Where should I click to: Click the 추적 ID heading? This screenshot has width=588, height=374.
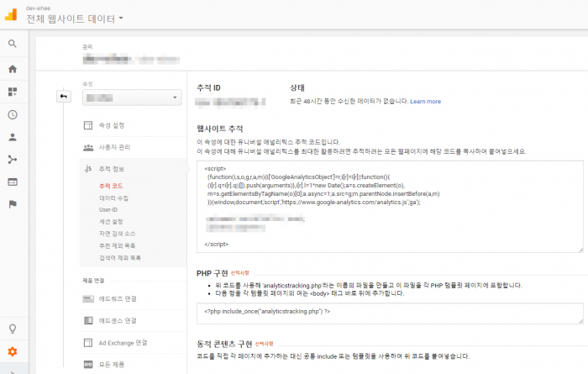pyautogui.click(x=208, y=87)
